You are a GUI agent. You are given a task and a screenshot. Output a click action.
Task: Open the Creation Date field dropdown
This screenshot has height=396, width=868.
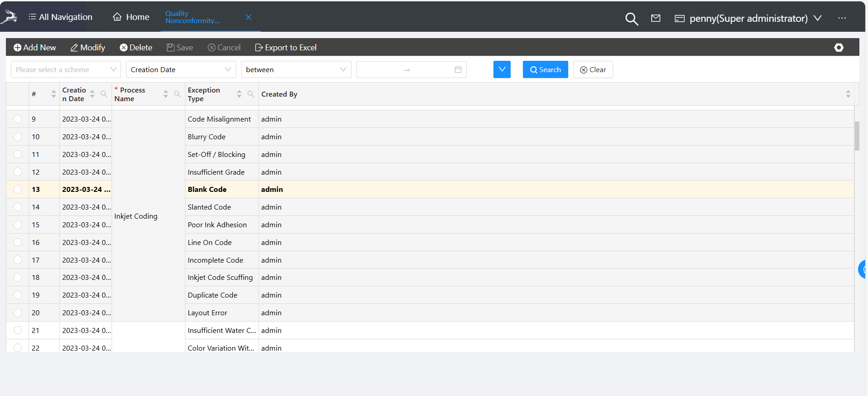(x=180, y=69)
